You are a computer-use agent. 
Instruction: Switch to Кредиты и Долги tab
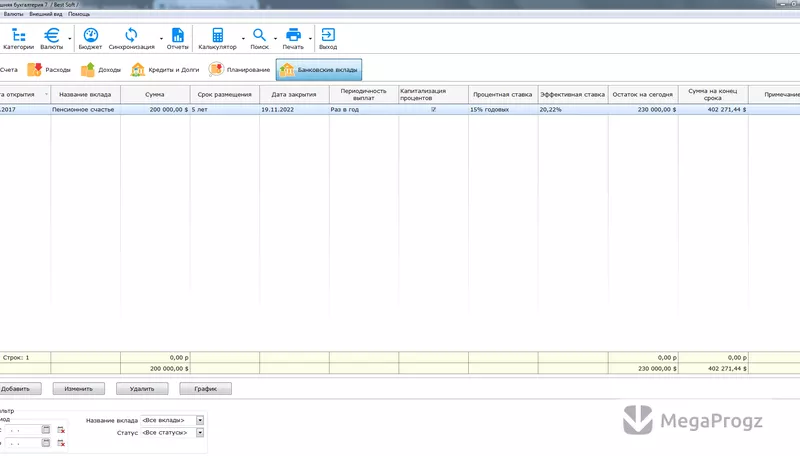165,69
